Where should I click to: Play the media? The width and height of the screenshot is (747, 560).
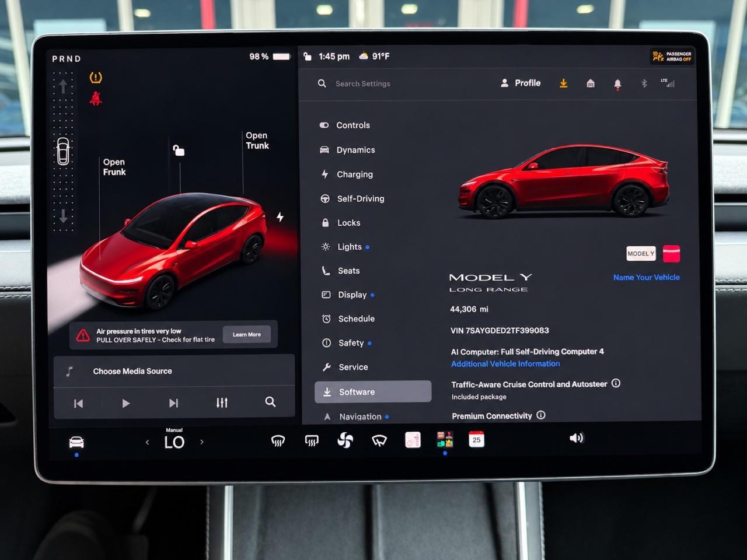pos(125,403)
